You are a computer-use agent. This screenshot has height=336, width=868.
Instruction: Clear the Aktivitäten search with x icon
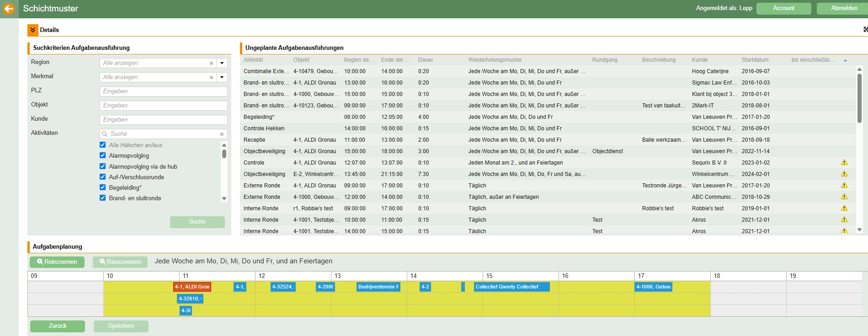[x=222, y=134]
